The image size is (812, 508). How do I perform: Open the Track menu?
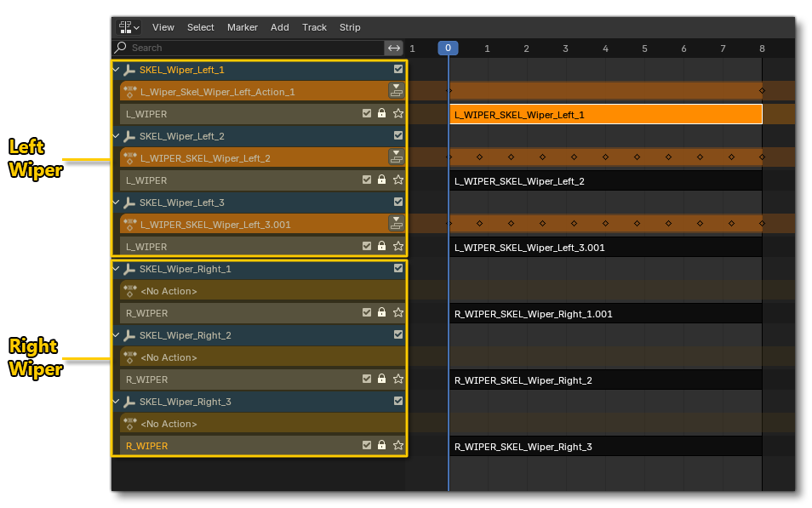pos(314,27)
